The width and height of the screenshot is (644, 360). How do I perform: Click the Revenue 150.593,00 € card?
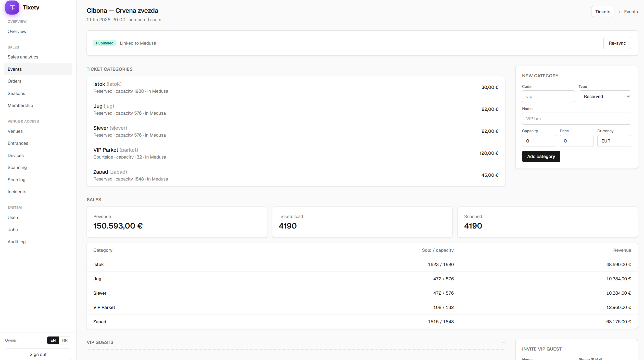(177, 222)
